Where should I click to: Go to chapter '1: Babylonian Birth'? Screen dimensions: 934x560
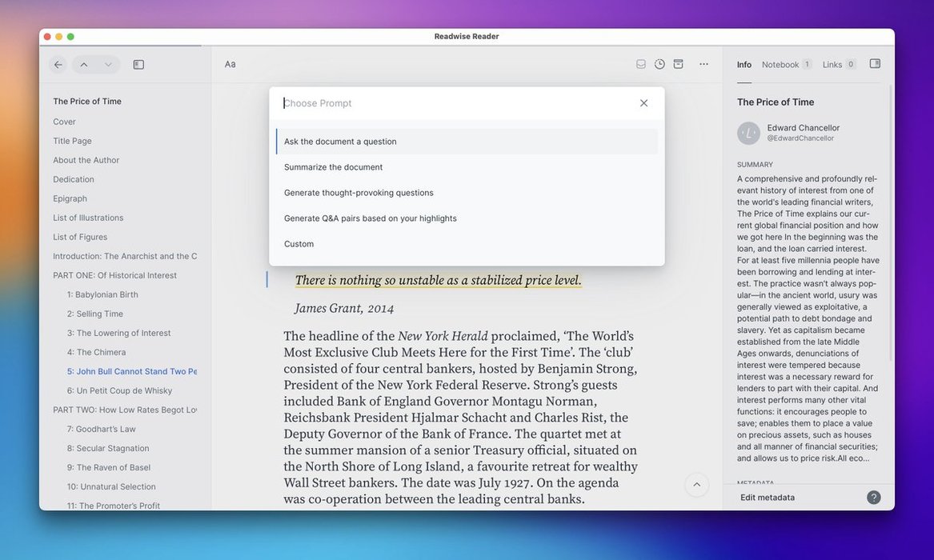102,294
